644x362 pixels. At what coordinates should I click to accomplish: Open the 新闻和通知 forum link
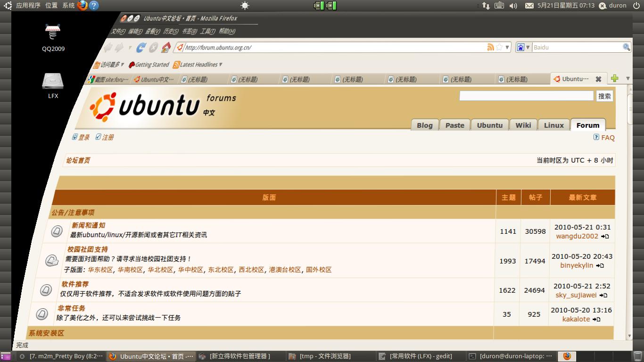tap(89, 225)
